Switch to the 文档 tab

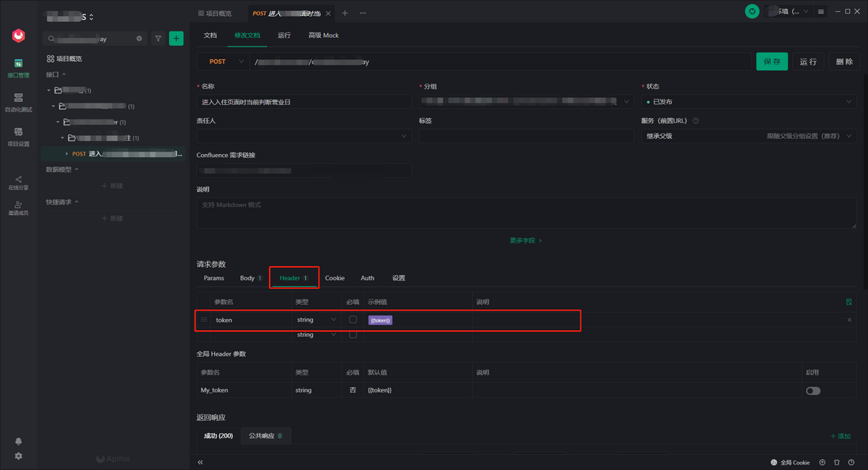(x=210, y=36)
